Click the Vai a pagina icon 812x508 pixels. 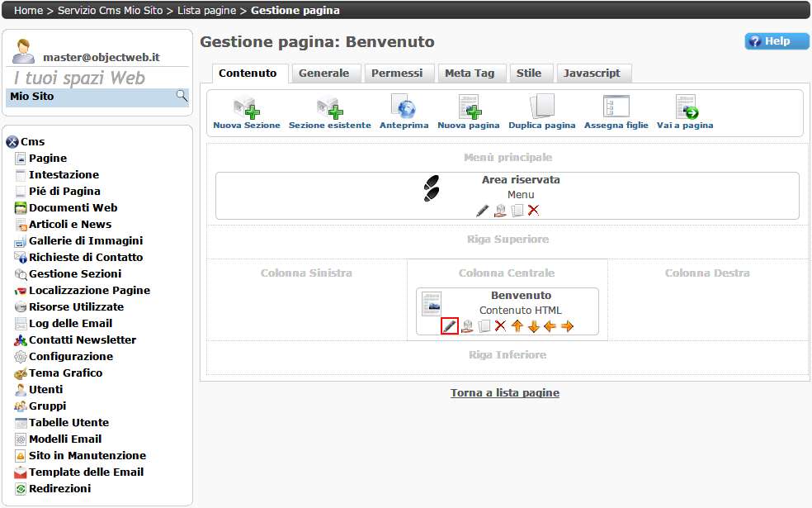(x=685, y=108)
